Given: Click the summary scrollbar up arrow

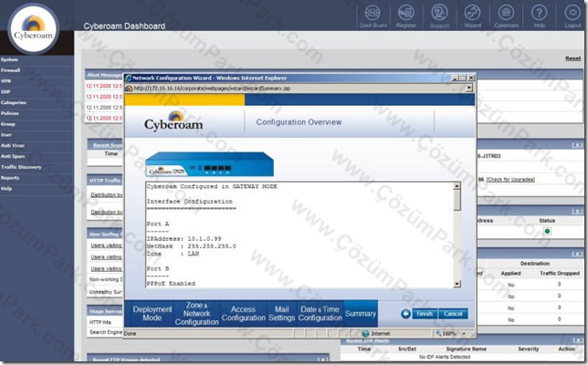Looking at the screenshot, I should [457, 186].
